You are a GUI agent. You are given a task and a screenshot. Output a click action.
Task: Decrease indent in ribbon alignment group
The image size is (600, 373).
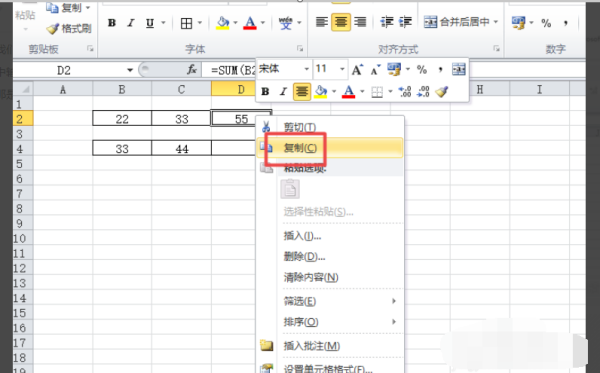(386, 22)
